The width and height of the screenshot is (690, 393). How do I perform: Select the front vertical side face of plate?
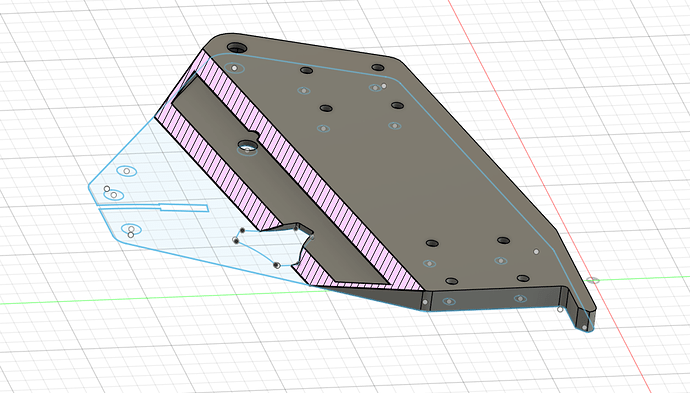(x=497, y=299)
